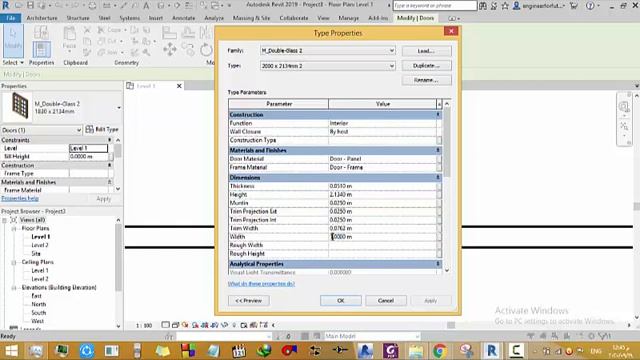
Task: Switch to the Architecture ribbon tab
Action: tap(42, 18)
